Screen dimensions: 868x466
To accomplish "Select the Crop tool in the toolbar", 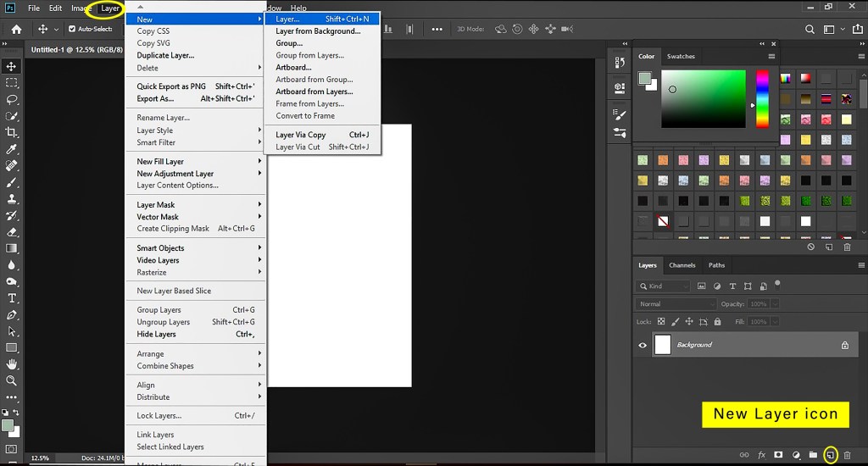I will click(x=12, y=132).
